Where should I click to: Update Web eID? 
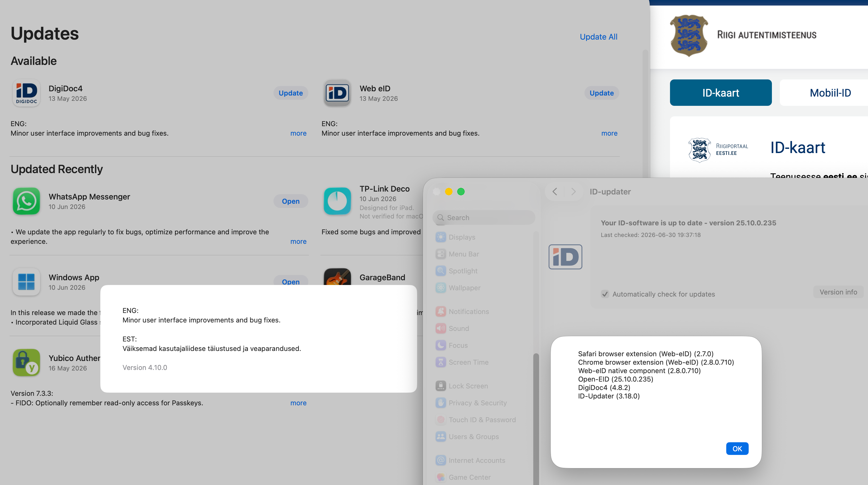(x=601, y=93)
